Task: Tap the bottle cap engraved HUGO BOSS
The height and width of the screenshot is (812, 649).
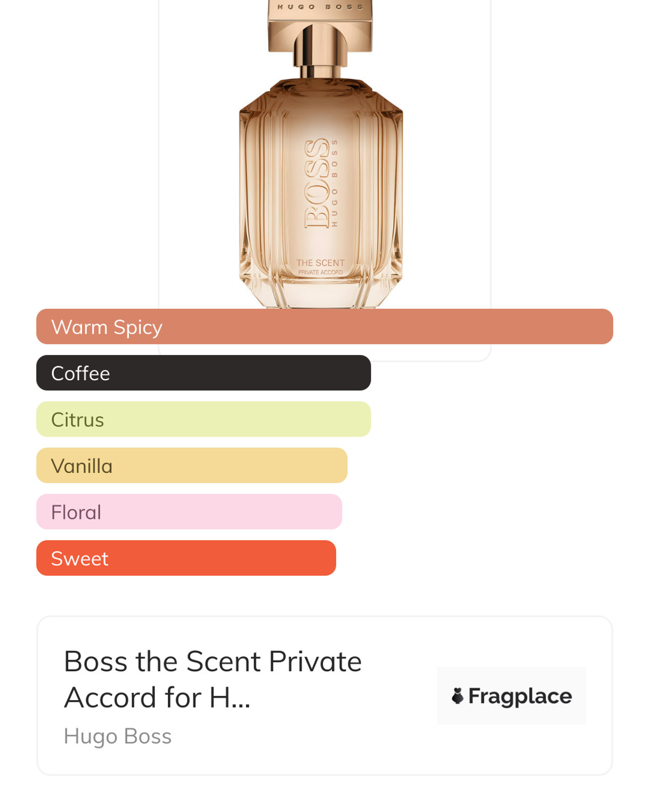Action: 320,21
